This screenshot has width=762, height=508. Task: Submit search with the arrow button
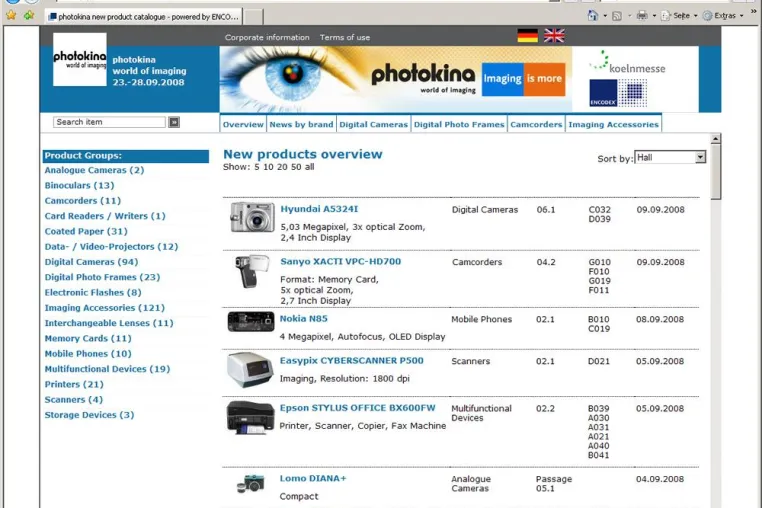click(174, 122)
